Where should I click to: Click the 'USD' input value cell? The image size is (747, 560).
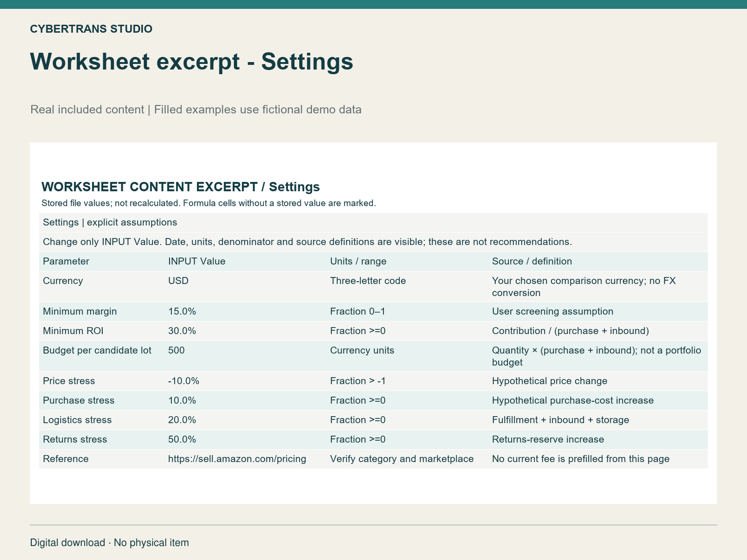click(178, 281)
